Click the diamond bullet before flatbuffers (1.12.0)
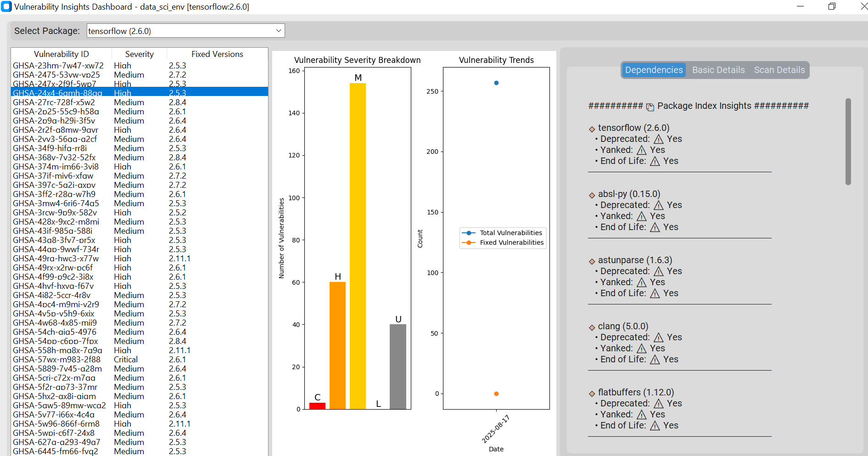The width and height of the screenshot is (868, 456). pyautogui.click(x=592, y=394)
